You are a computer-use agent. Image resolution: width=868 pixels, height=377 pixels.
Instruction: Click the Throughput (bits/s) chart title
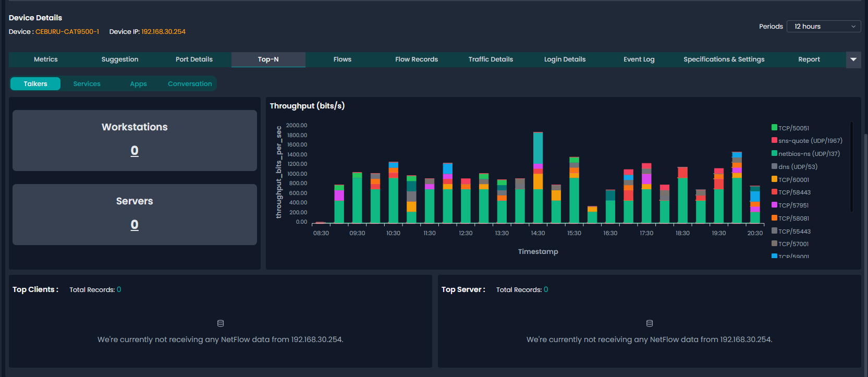[307, 106]
